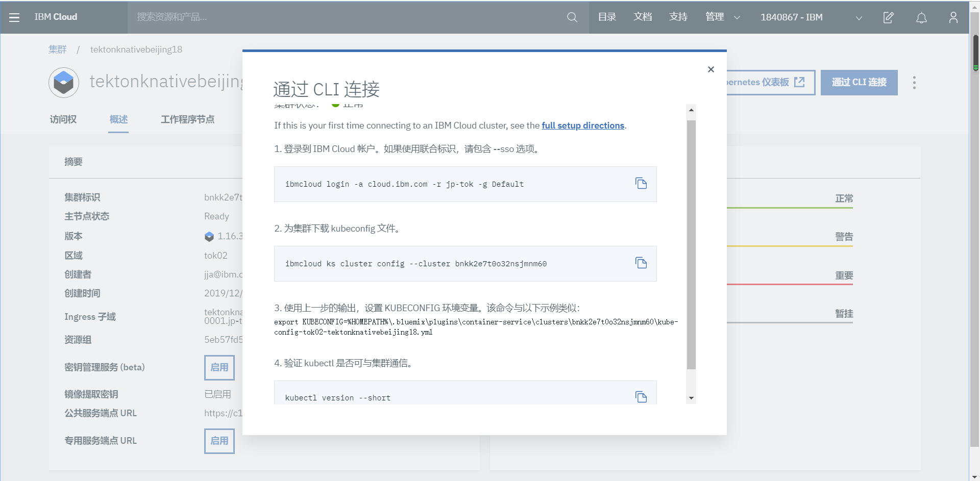
Task: Click the dialog scrollbar thumb
Action: coord(691,245)
